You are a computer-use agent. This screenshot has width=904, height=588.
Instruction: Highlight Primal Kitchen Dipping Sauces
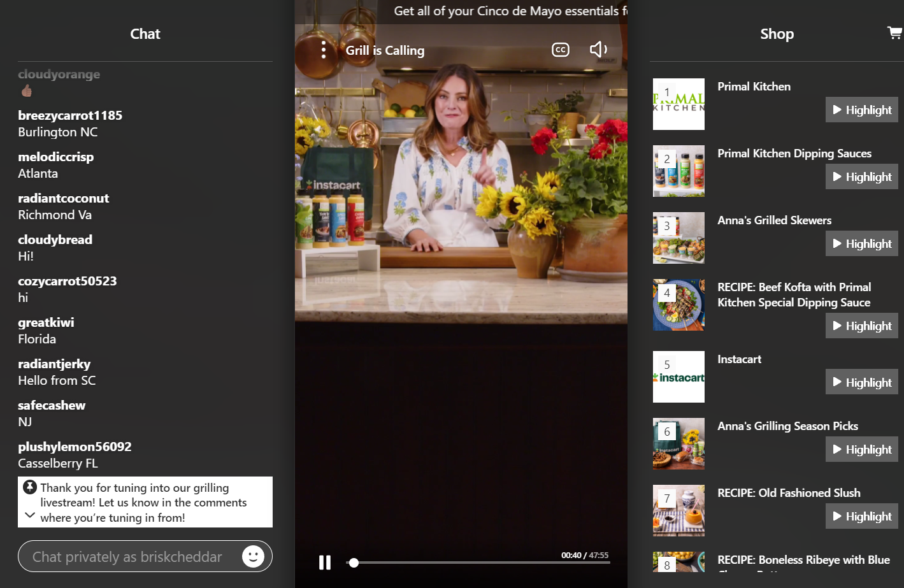point(862,176)
